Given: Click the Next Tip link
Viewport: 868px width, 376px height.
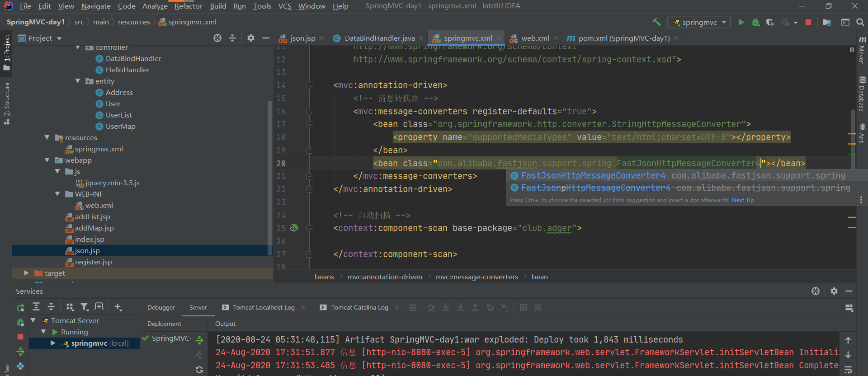Looking at the screenshot, I should pyautogui.click(x=743, y=200).
